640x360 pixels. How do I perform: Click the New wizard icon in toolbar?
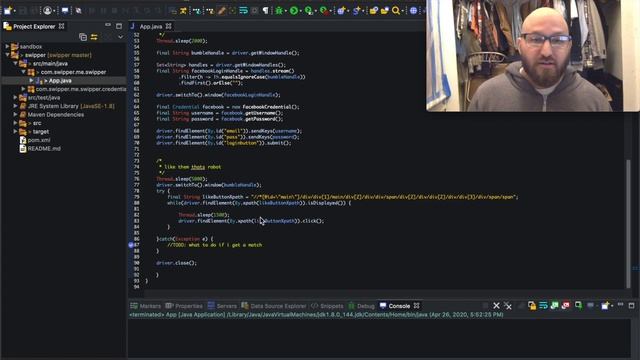[x=7, y=11]
